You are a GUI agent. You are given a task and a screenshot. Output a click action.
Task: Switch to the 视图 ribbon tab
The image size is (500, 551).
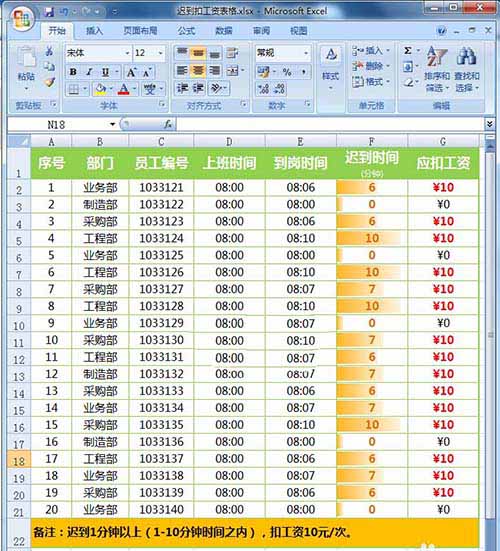pyautogui.click(x=299, y=31)
